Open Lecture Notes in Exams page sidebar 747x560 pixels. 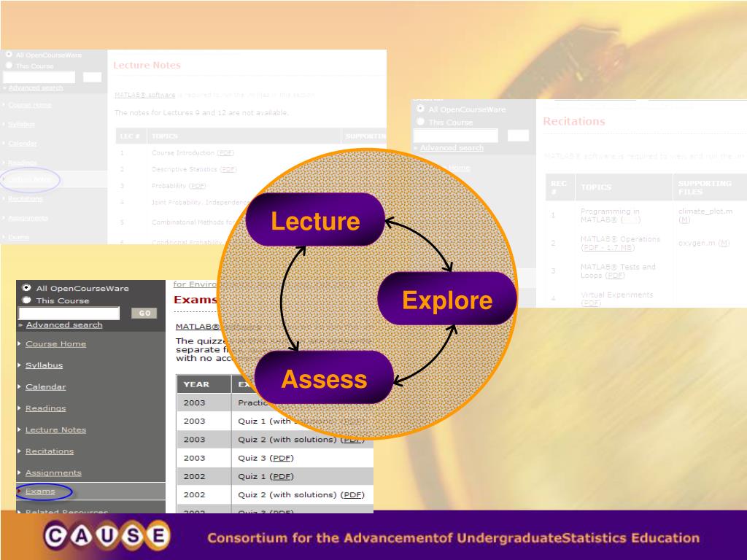tap(55, 429)
